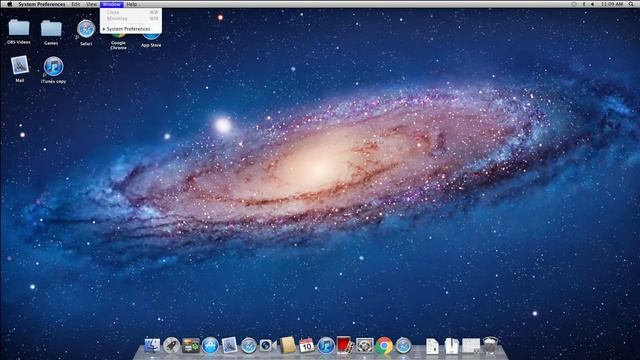
Task: Open the Edit menu
Action: pos(76,4)
